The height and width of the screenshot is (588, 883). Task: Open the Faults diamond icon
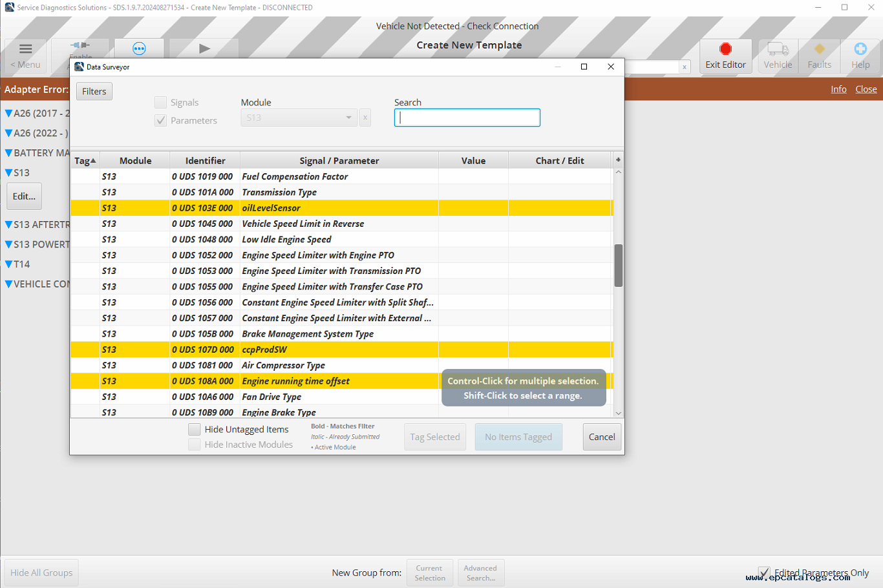[x=819, y=49]
